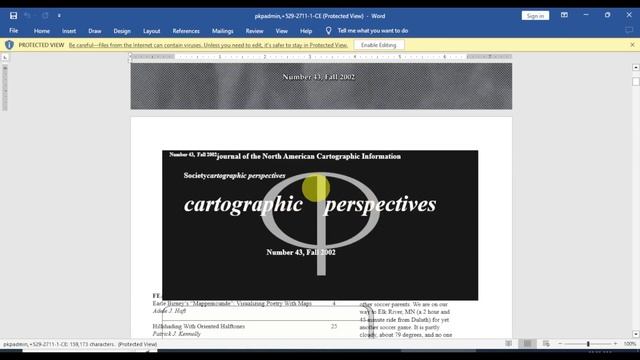Click the Undo arrow icon

[27, 16]
